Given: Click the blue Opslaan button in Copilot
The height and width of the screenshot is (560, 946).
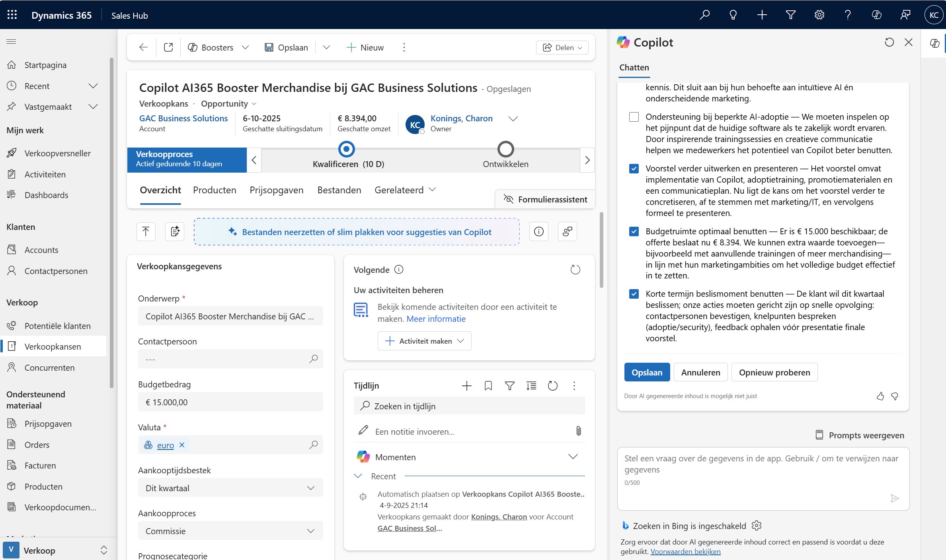Looking at the screenshot, I should 647,372.
